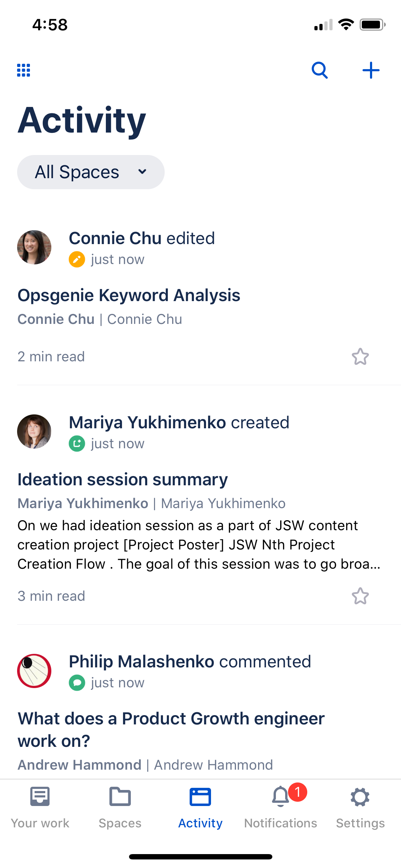View Connie Chu's profile avatar
401x868 pixels.
(x=34, y=247)
